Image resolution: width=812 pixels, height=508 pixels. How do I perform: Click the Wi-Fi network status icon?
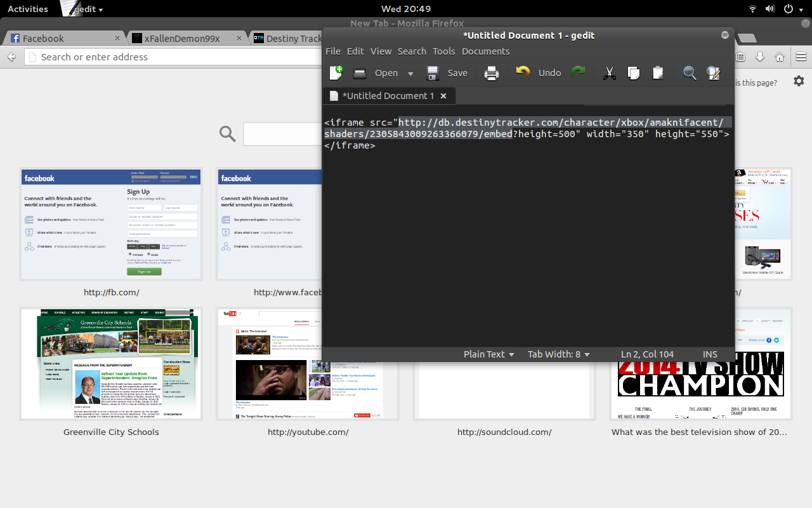(x=752, y=9)
